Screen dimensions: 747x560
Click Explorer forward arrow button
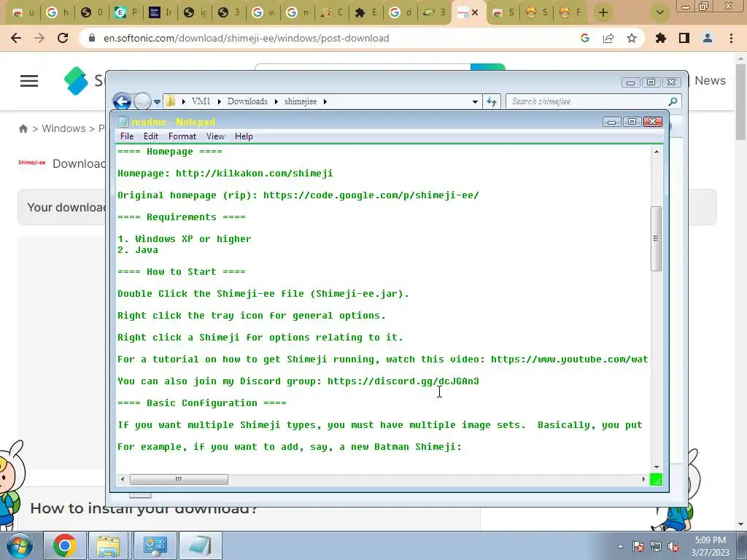[142, 101]
